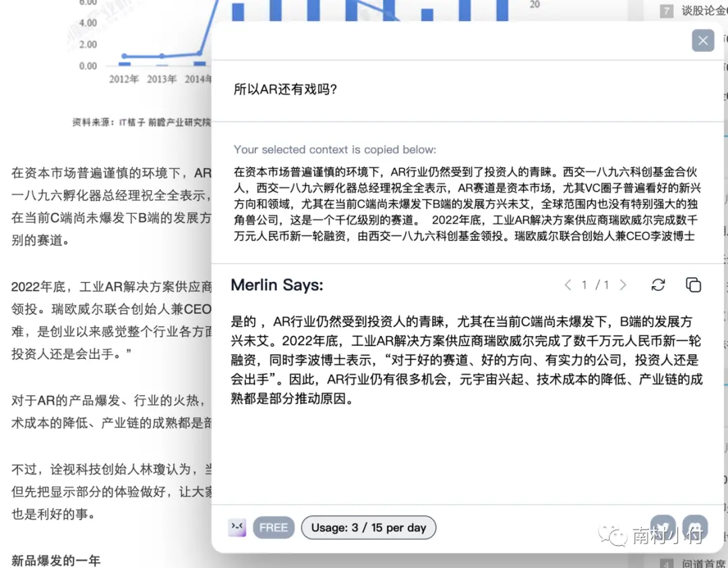This screenshot has width=728, height=568.
Task: Open the Twitter icon in panel footer
Action: 663,527
